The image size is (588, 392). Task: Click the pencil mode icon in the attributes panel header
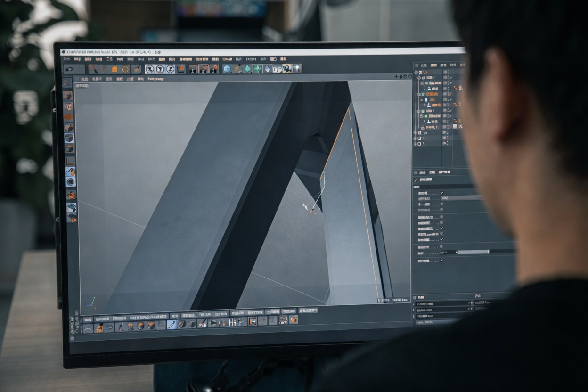point(416,180)
